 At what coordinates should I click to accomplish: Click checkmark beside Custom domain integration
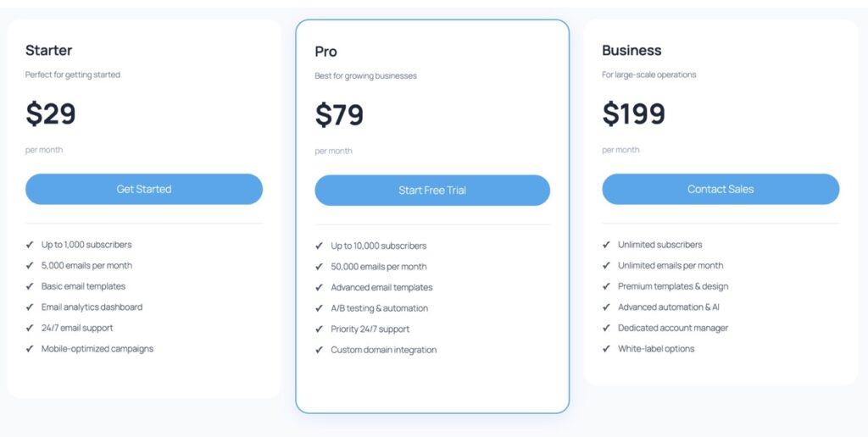[320, 350]
